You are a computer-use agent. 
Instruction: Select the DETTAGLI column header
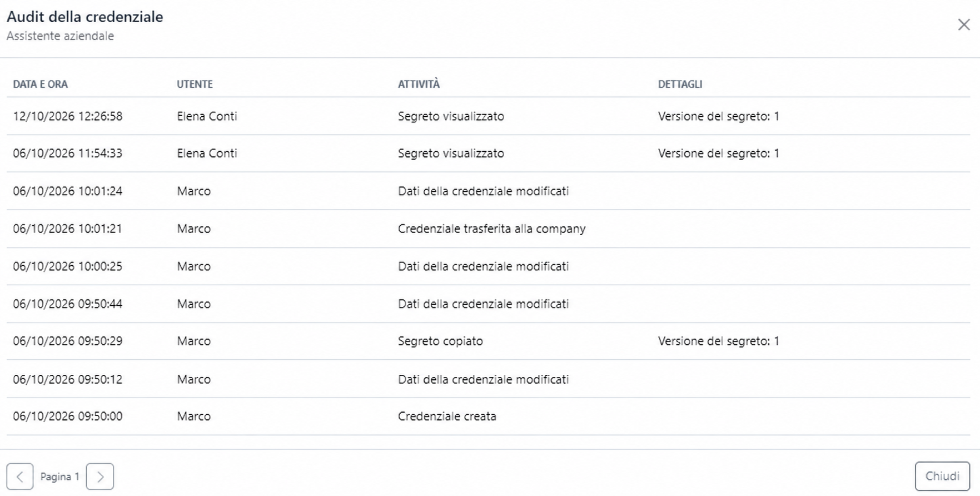680,84
